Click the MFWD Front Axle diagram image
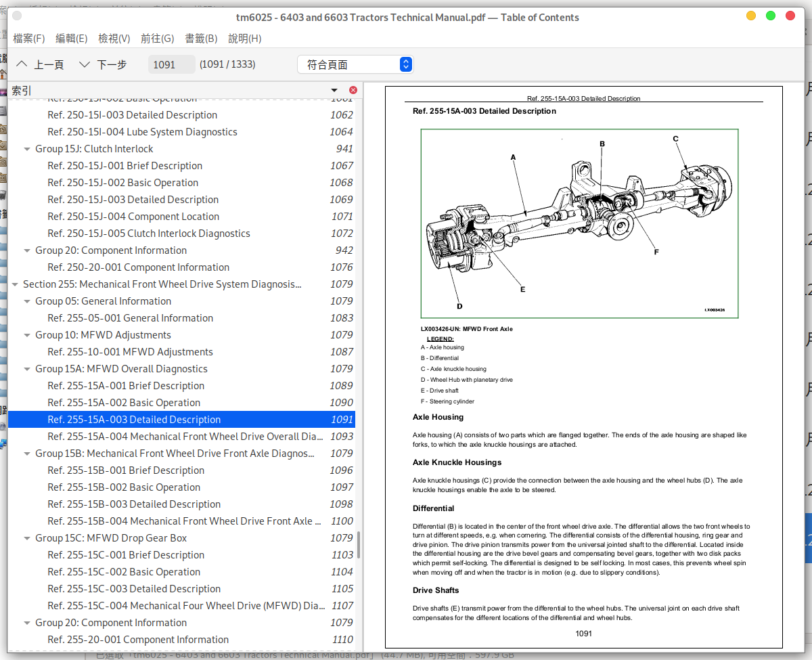The image size is (812, 660). [579, 223]
